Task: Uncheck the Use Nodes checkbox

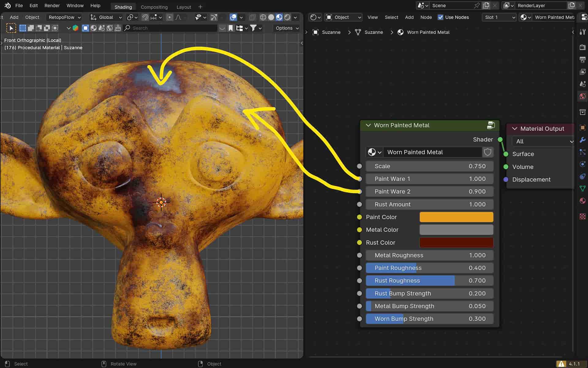Action: tap(440, 17)
